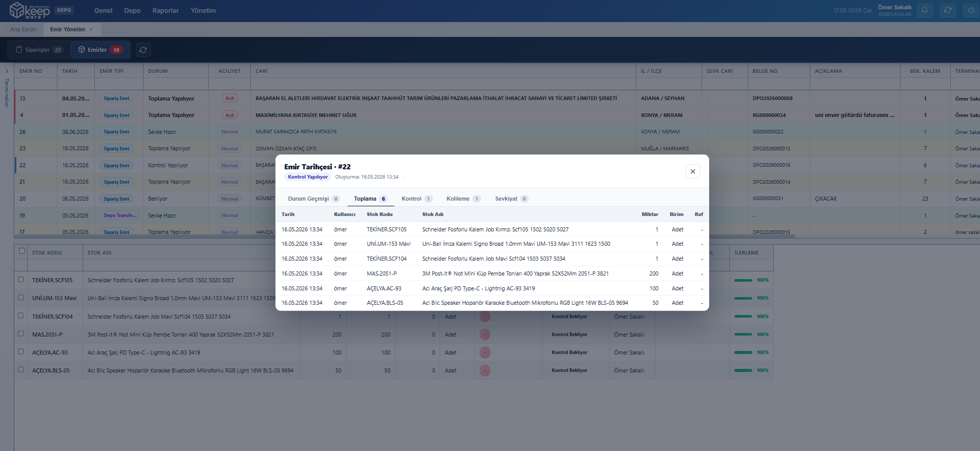Click the TARİH column header in the orders table

pos(70,71)
